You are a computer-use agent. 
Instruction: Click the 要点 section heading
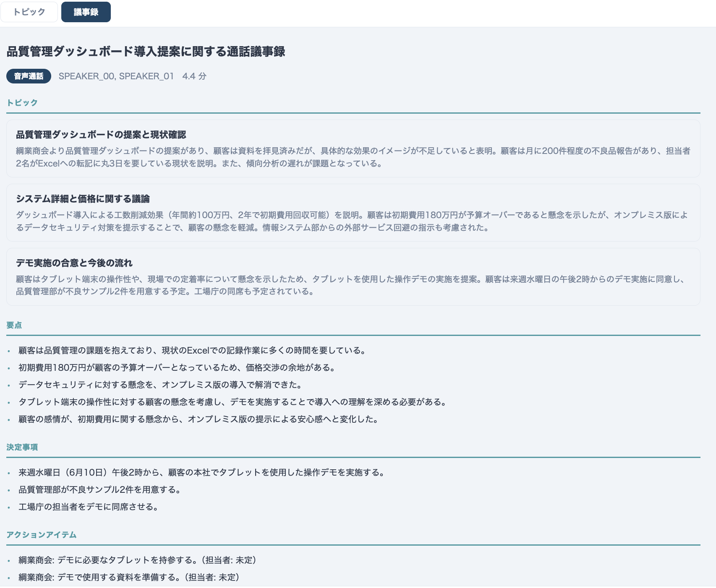[x=14, y=325]
